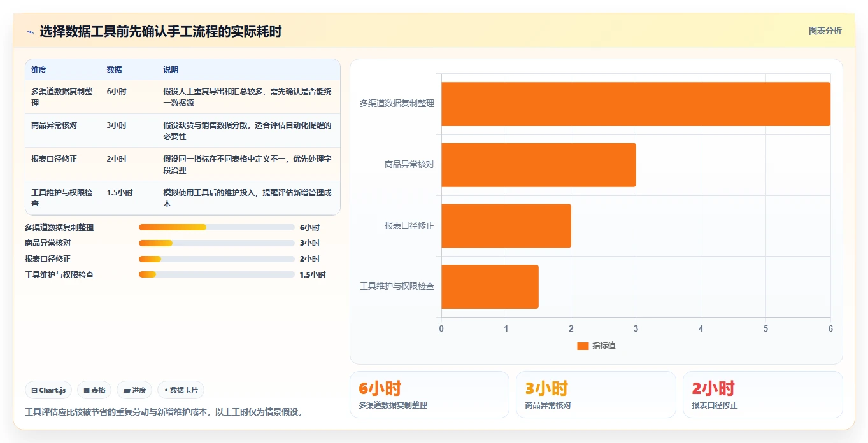Image resolution: width=868 pixels, height=443 pixels.
Task: Click the 工具维护与权限检查 chart bar
Action: [x=490, y=287]
